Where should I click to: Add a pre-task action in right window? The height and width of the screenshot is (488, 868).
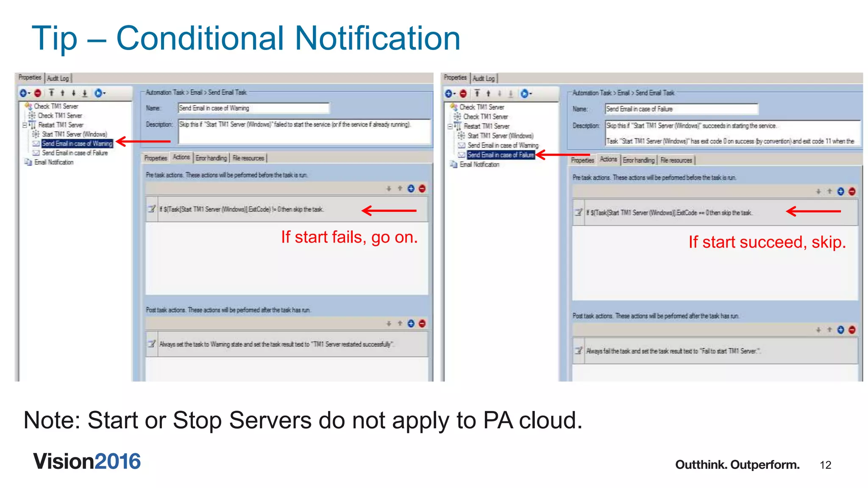click(841, 191)
